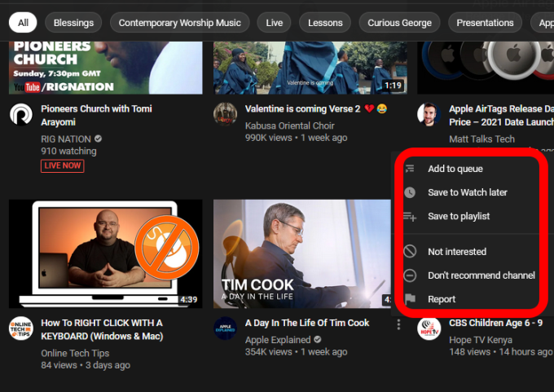Screen dimensions: 554x392
Task: Select the All filter chip
Action: point(23,23)
